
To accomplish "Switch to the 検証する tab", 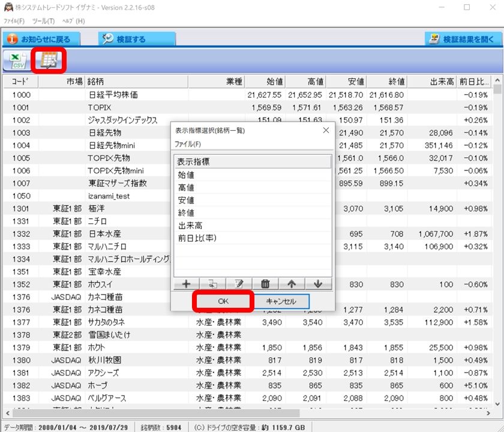I will tap(137, 39).
